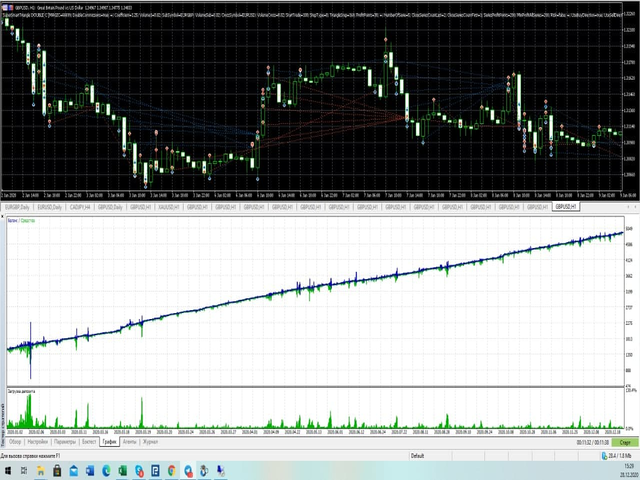Image resolution: width=640 pixels, height=480 pixels.
Task: Click the GBPUSD chart window title icon
Action: (x=7, y=7)
